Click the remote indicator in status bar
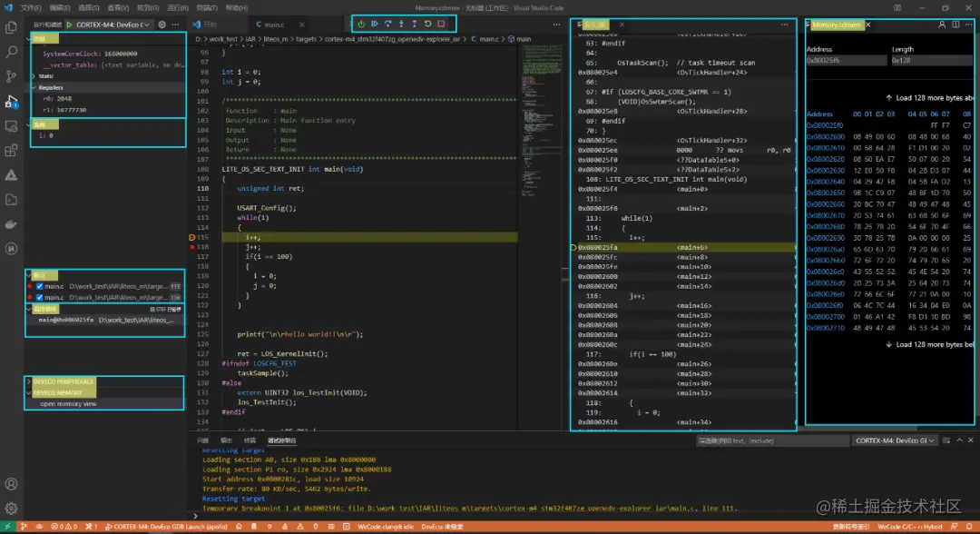This screenshot has height=534, width=980. (7, 527)
